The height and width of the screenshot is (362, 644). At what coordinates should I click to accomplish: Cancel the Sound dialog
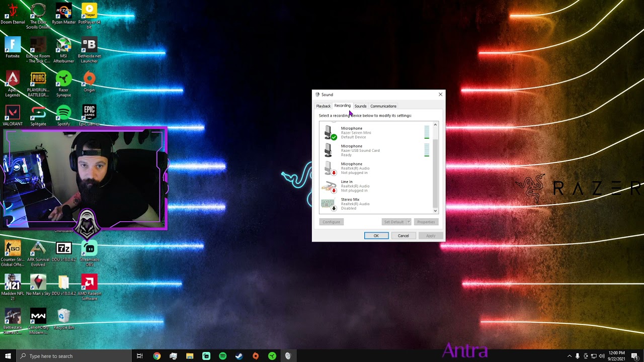(x=404, y=236)
